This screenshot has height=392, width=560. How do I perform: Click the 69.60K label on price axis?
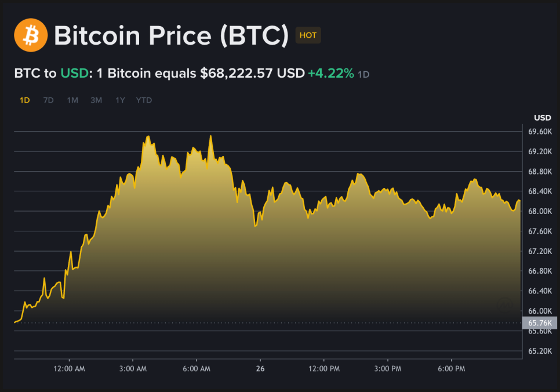(x=539, y=132)
